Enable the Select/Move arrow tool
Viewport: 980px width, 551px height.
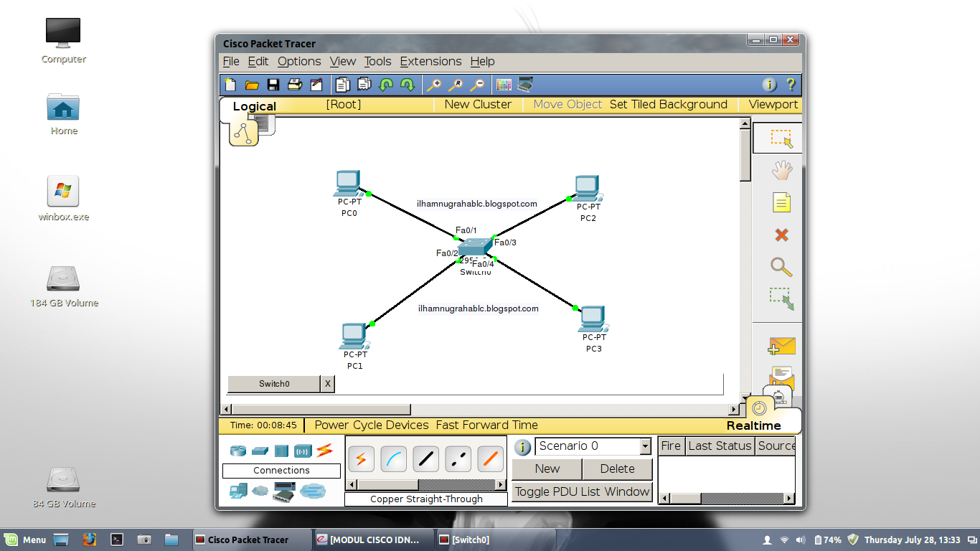click(780, 138)
